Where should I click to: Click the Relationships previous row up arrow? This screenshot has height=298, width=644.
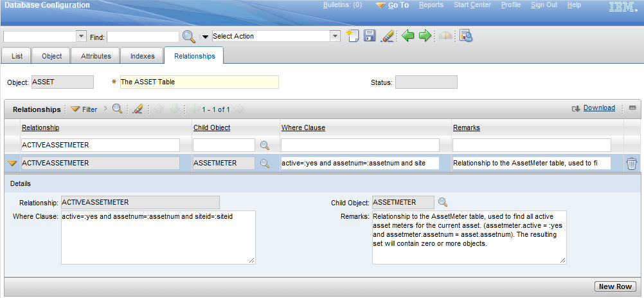(x=159, y=109)
